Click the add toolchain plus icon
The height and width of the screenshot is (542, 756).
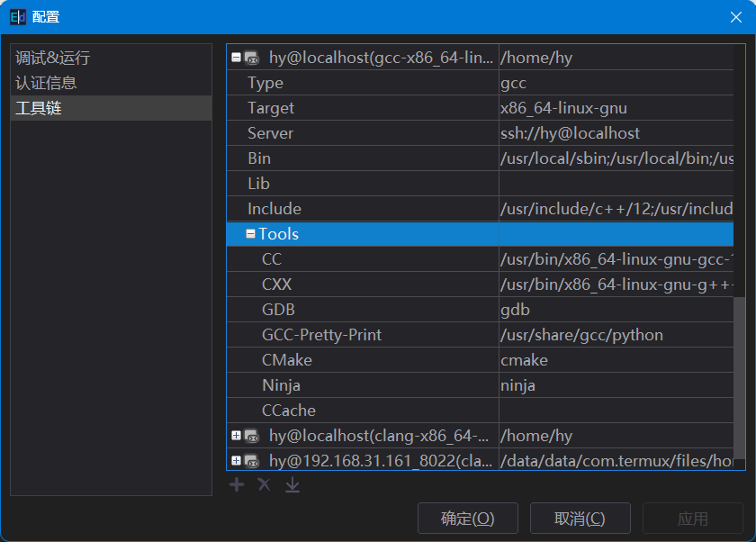tap(237, 485)
